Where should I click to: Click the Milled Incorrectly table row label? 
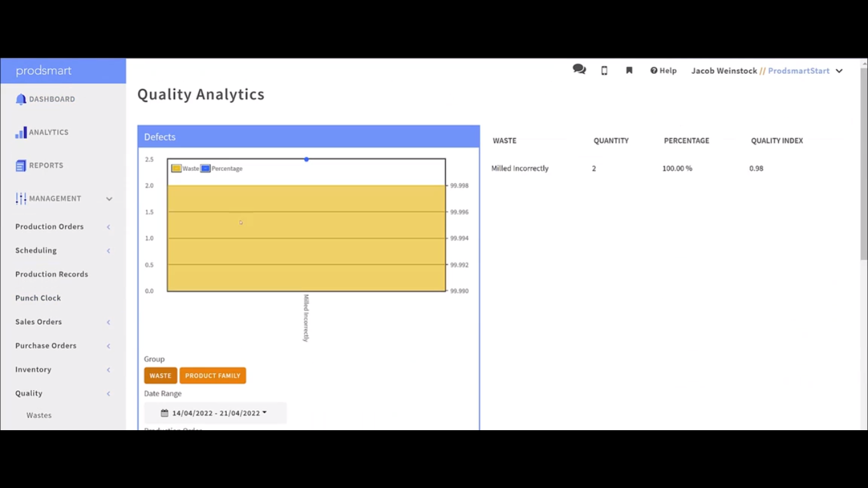coord(520,168)
